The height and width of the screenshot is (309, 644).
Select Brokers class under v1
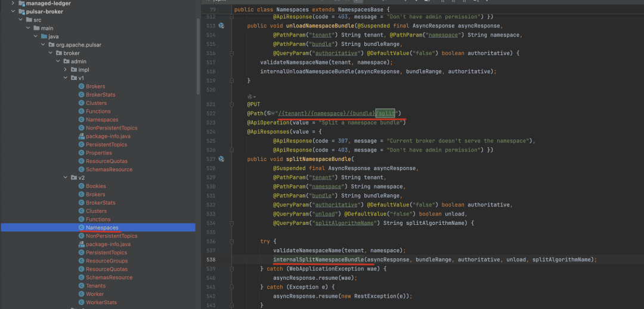tap(95, 86)
